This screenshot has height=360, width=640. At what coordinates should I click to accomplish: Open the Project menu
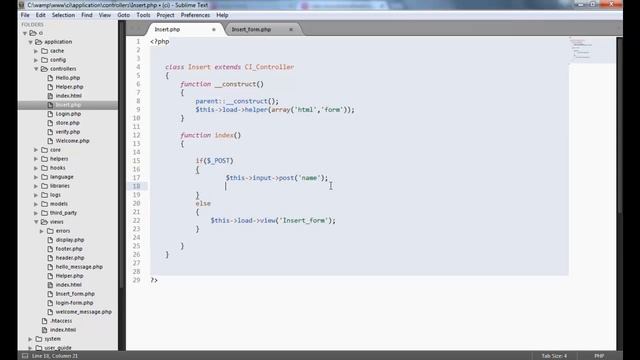165,15
